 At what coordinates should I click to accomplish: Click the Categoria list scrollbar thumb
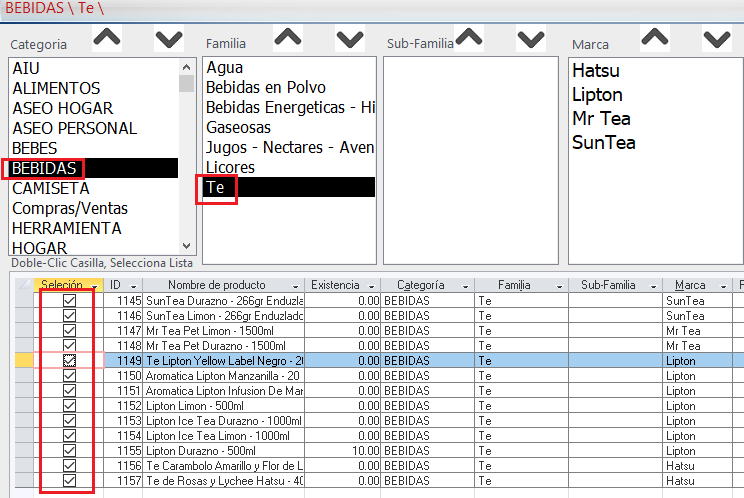[186, 83]
